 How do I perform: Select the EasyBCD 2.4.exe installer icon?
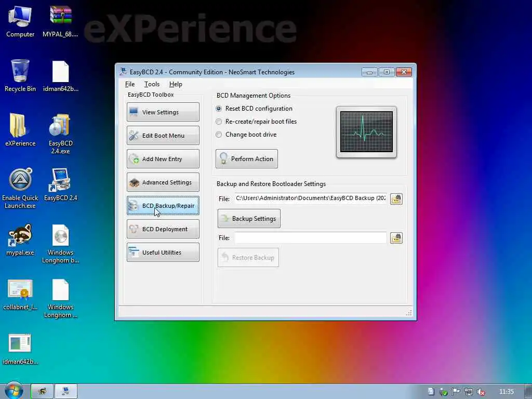pyautogui.click(x=60, y=133)
